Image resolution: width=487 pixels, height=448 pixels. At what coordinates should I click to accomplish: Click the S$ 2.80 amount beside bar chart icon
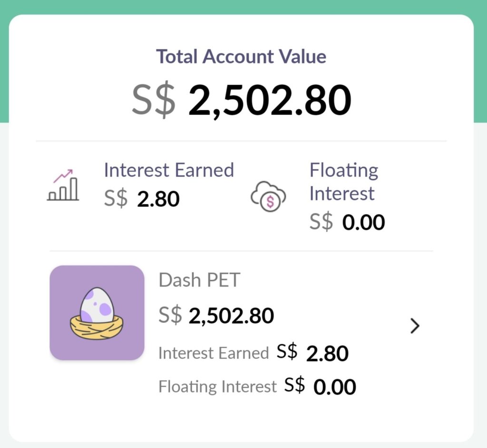[142, 199]
